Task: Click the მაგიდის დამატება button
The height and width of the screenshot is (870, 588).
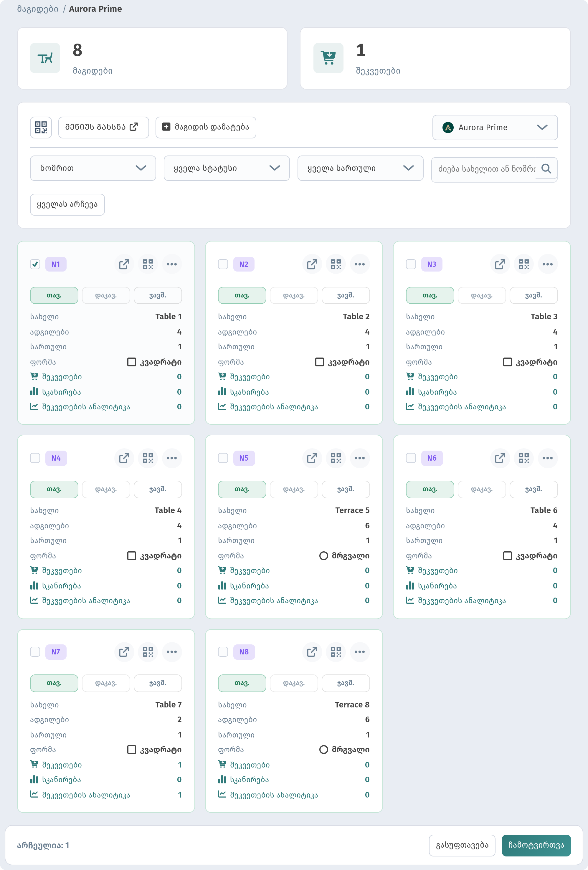Action: [206, 127]
